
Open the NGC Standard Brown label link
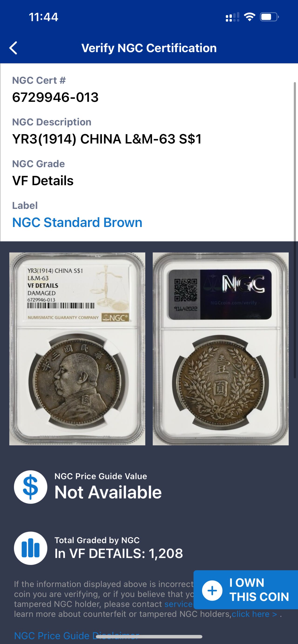click(x=77, y=222)
